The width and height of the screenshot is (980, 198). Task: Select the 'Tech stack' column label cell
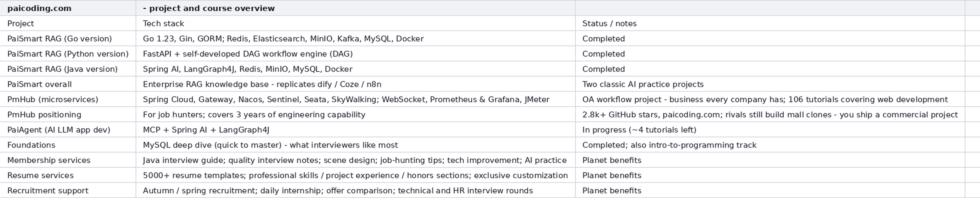355,23
